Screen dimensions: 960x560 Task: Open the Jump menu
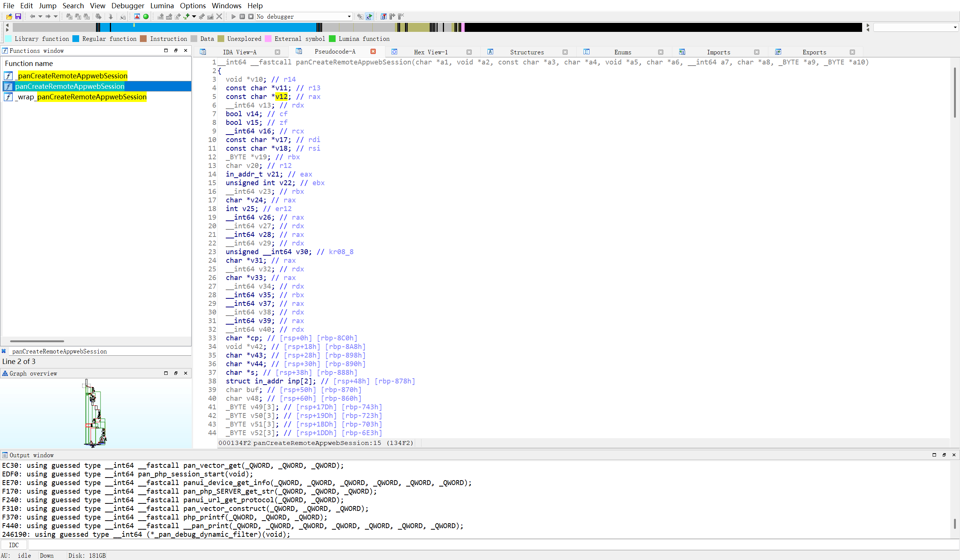coord(48,5)
